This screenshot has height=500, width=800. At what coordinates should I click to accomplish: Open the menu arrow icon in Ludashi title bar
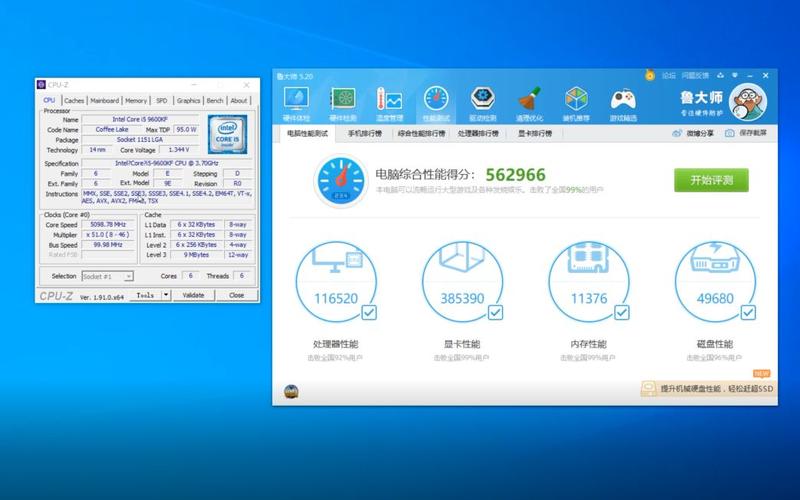click(x=735, y=76)
